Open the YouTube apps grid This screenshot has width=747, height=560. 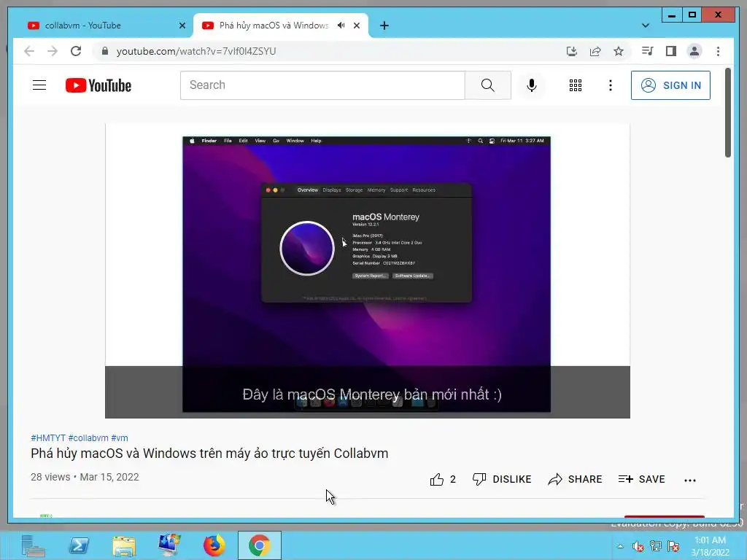point(576,85)
